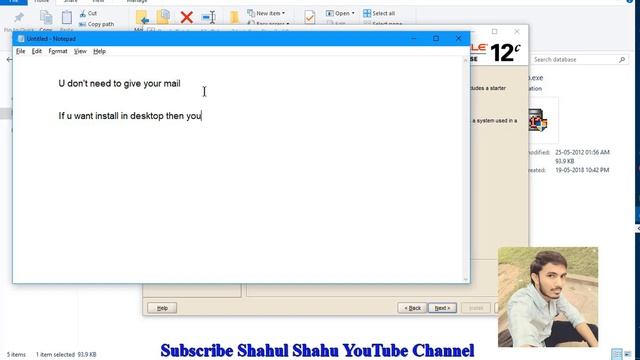
Task: Click the modified date '25-05-2012 01:56 AM'
Action: [582, 152]
